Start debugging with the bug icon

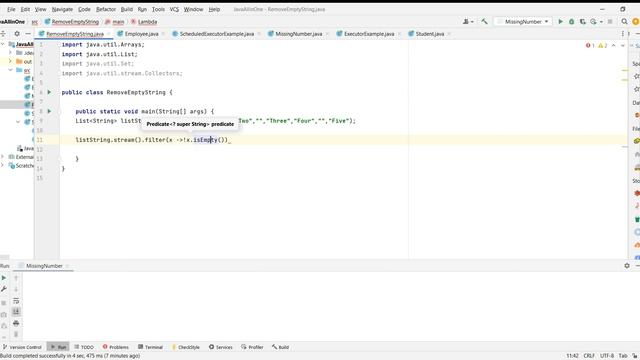(571, 22)
